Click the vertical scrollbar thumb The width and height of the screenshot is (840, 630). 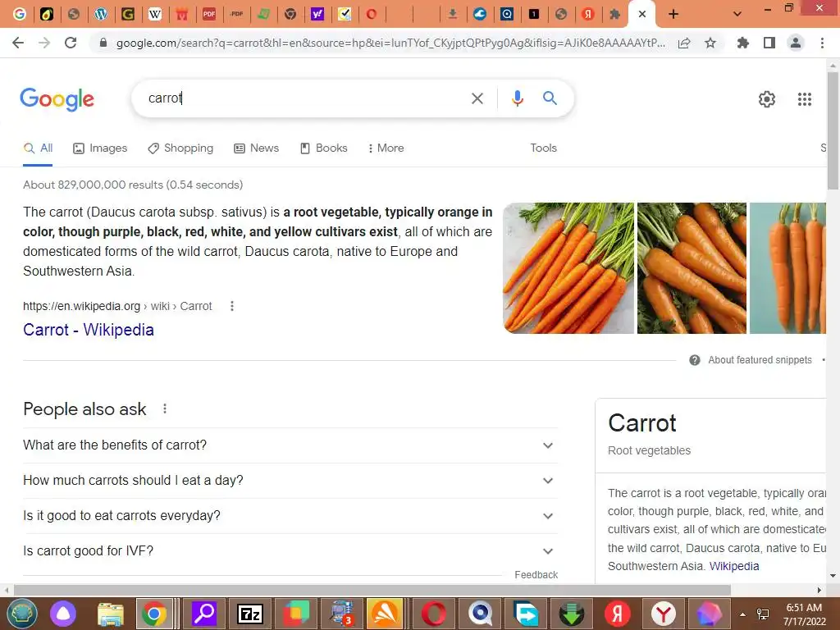(x=833, y=130)
